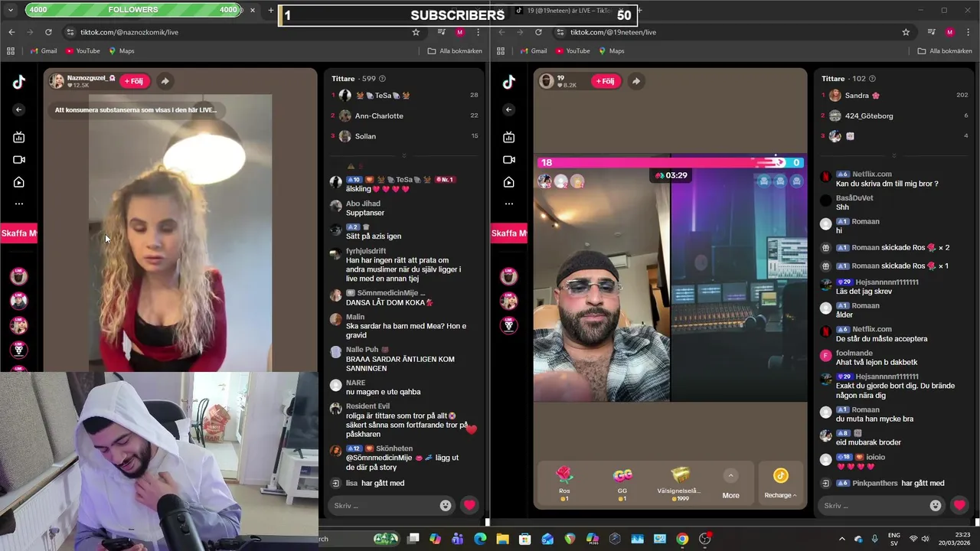Click the 03:29 battle timer

pos(671,175)
